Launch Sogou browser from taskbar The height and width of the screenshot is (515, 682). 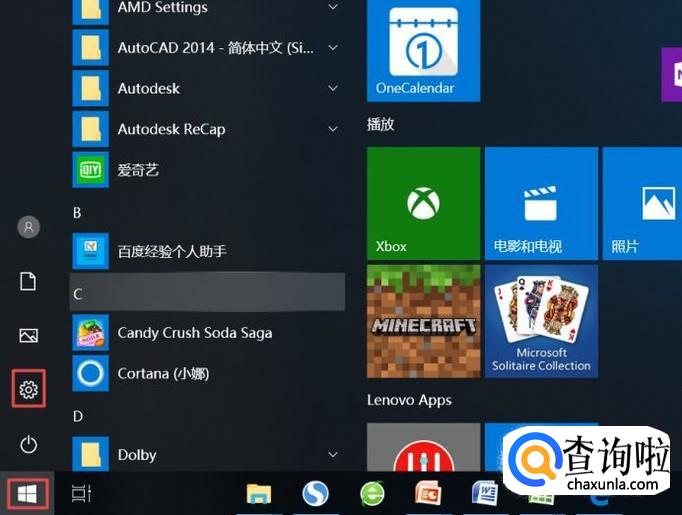pos(315,493)
